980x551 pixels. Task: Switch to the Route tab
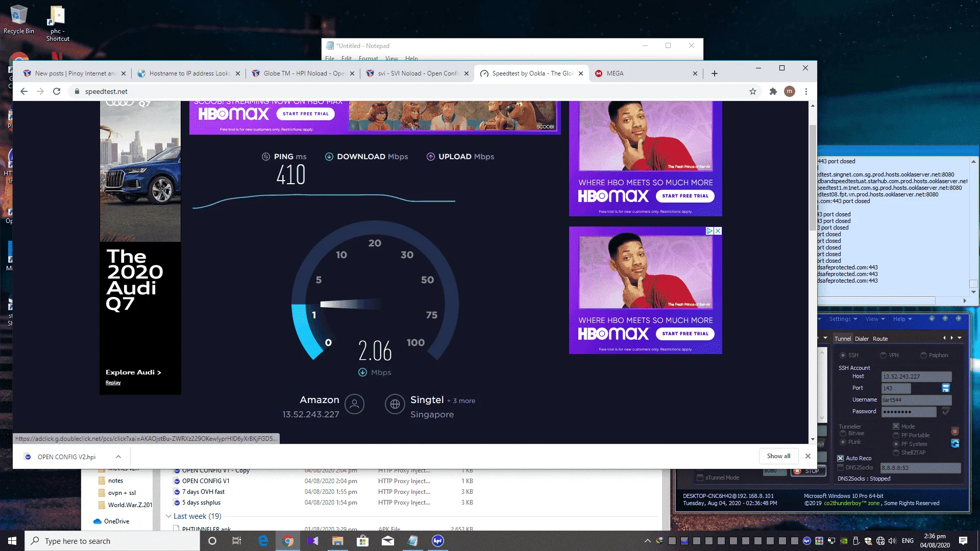880,339
